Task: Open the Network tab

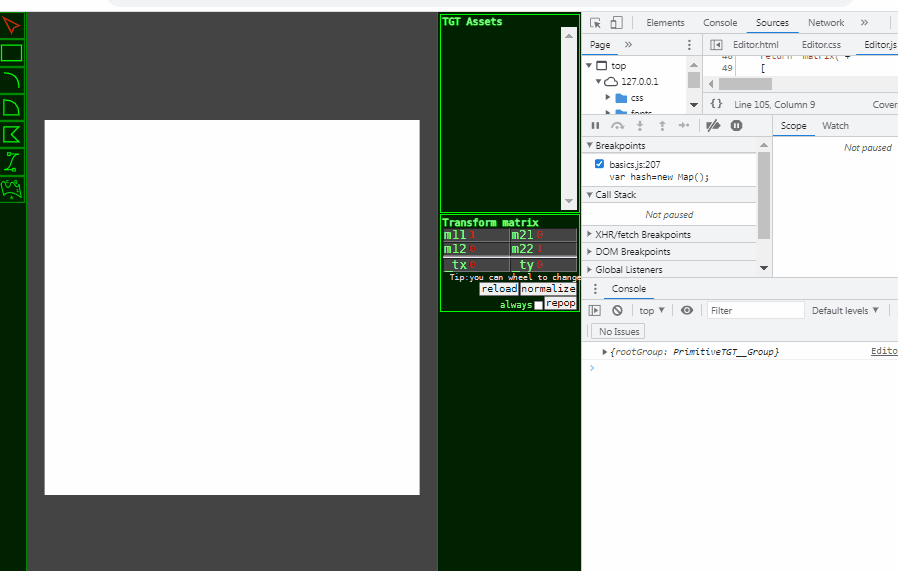Action: (826, 23)
